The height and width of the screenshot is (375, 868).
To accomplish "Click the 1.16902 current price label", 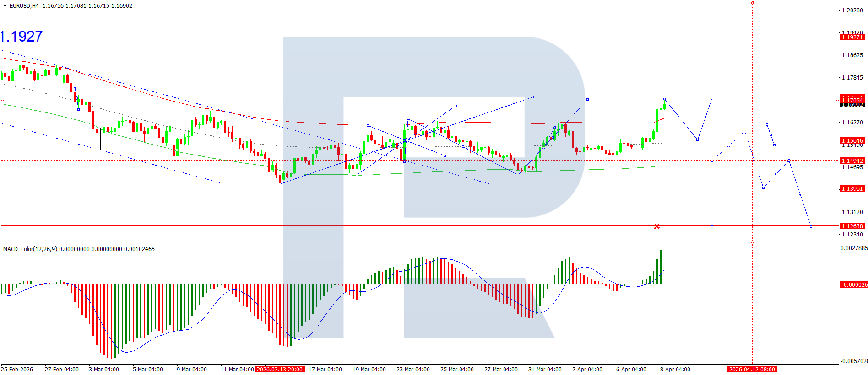I will [x=852, y=105].
